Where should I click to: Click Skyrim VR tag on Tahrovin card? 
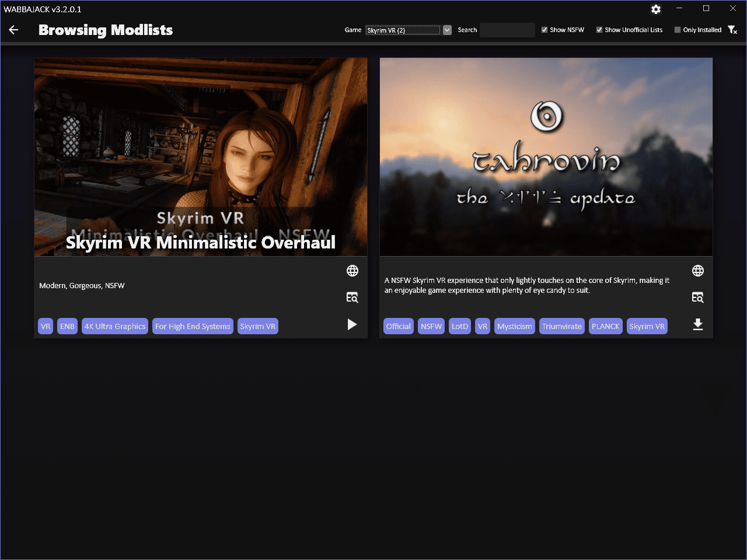pyautogui.click(x=647, y=326)
